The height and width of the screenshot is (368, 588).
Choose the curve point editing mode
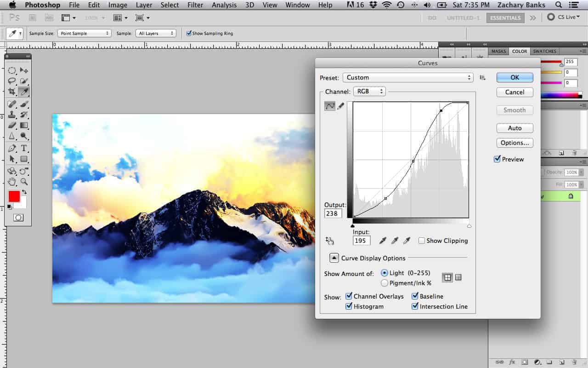[x=330, y=106]
